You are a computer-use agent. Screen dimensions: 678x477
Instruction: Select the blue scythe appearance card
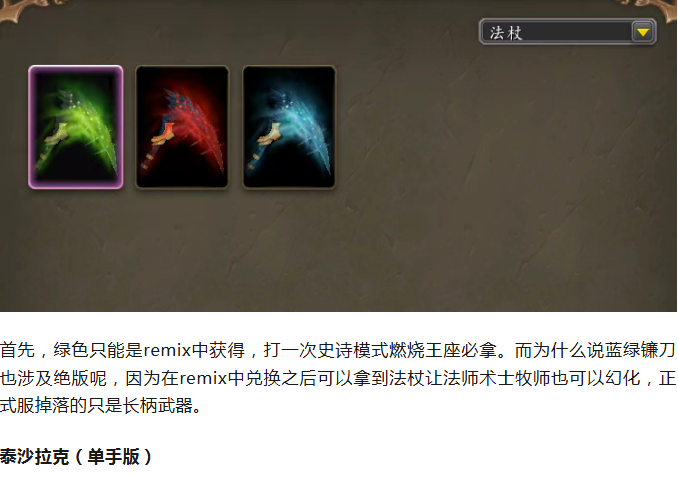[289, 127]
